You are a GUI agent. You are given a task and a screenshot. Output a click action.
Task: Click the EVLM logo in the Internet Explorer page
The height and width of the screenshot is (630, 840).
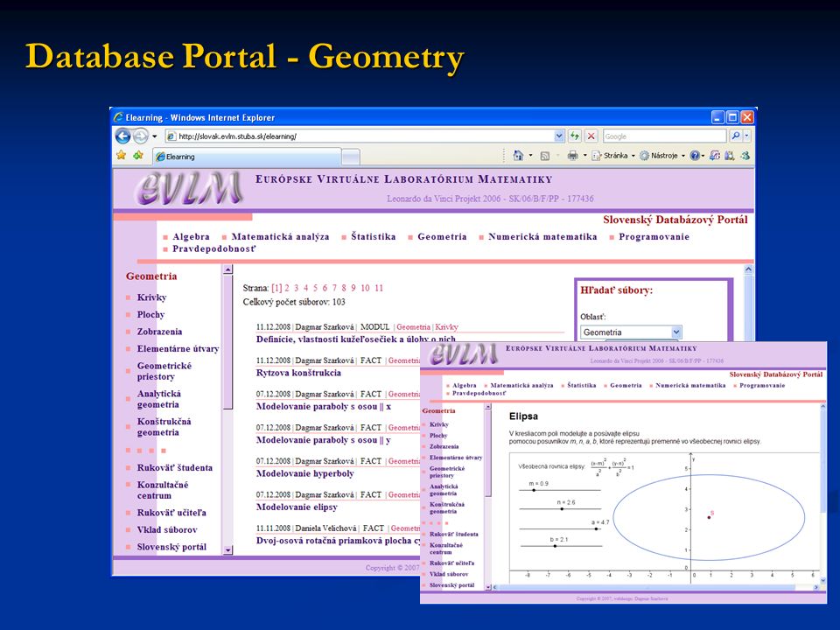[188, 189]
